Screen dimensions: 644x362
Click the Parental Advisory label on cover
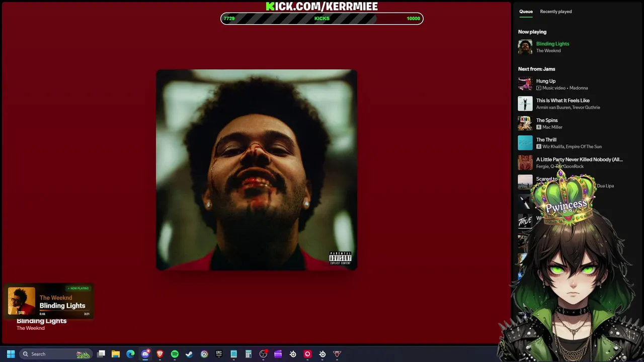pyautogui.click(x=340, y=258)
